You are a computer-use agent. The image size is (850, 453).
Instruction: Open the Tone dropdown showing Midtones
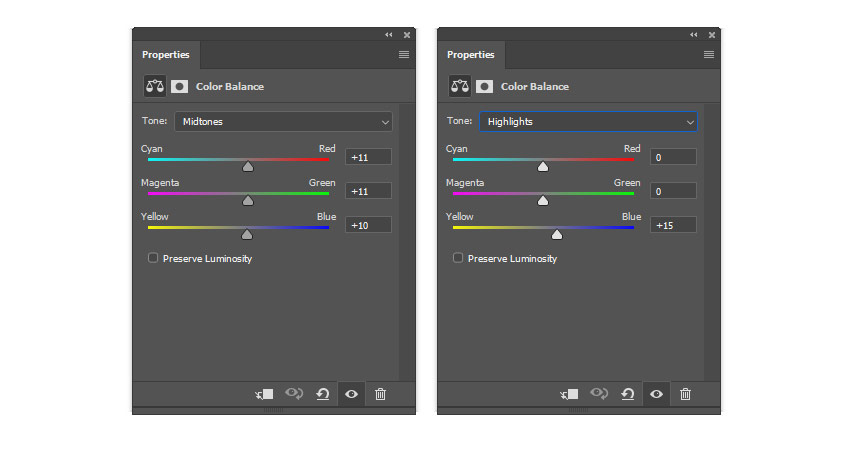(x=284, y=121)
